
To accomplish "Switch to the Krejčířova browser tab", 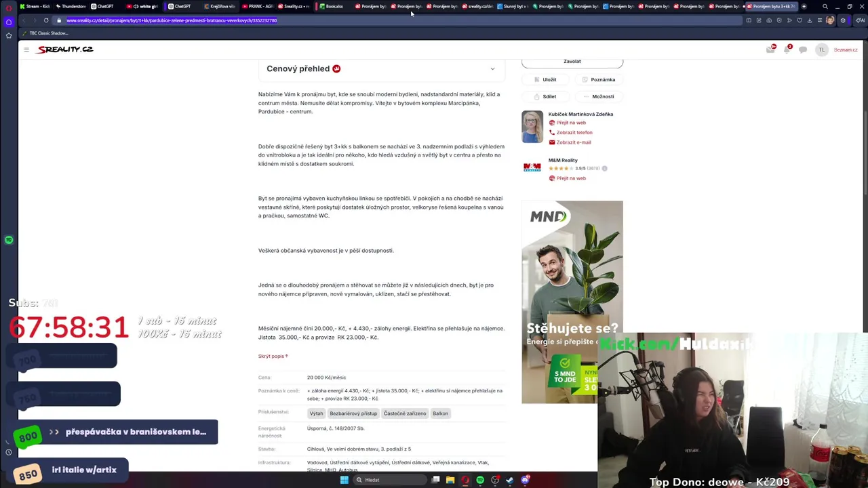I will tap(219, 6).
